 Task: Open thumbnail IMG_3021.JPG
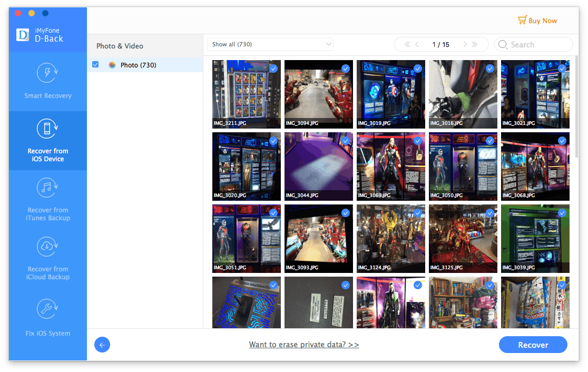click(x=535, y=94)
